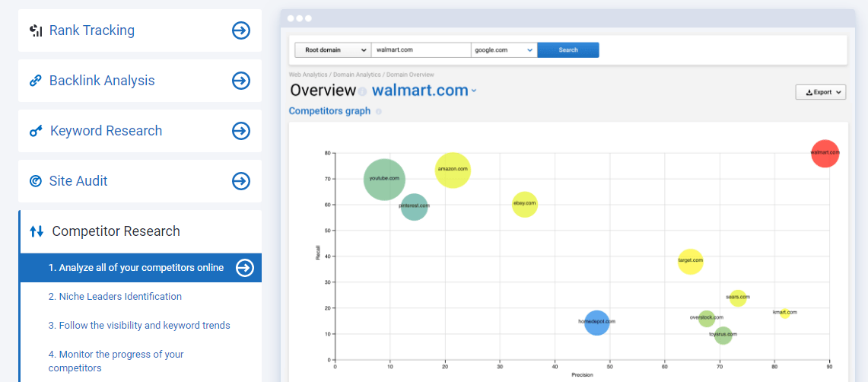Click the Competitor Research arrows icon
This screenshot has height=382, width=868.
coord(37,231)
